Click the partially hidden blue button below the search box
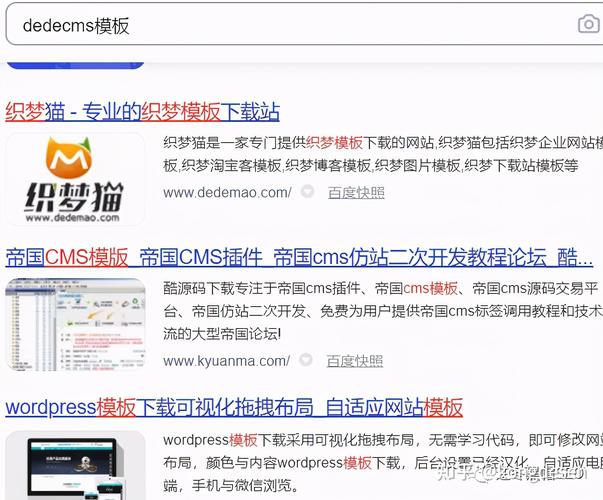This screenshot has width=603, height=500. (x=75, y=65)
